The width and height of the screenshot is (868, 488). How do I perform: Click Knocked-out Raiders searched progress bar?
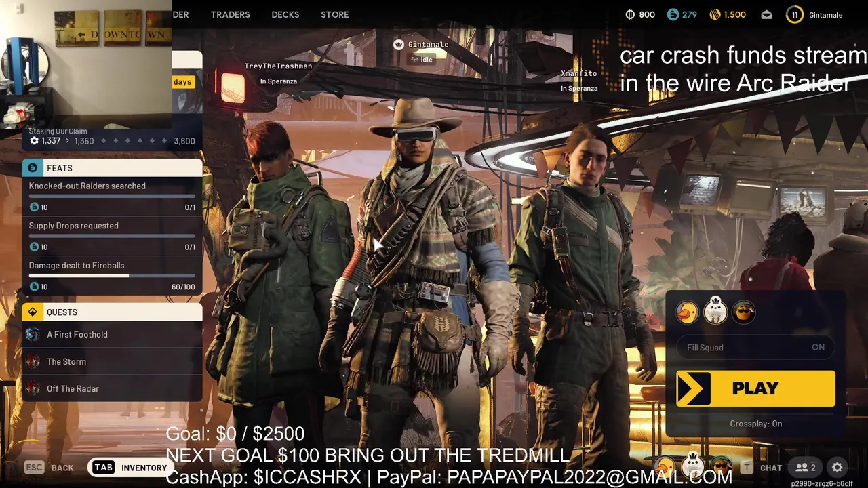pos(112,196)
